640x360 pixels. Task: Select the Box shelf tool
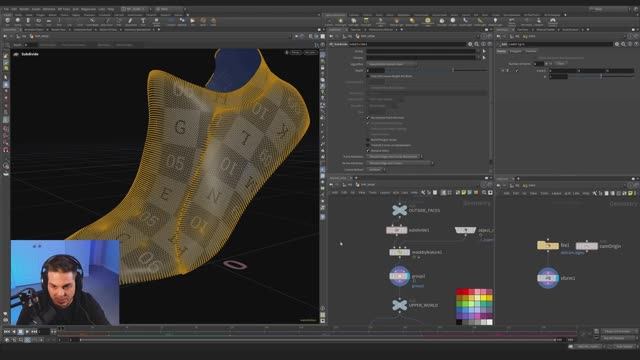(7, 21)
